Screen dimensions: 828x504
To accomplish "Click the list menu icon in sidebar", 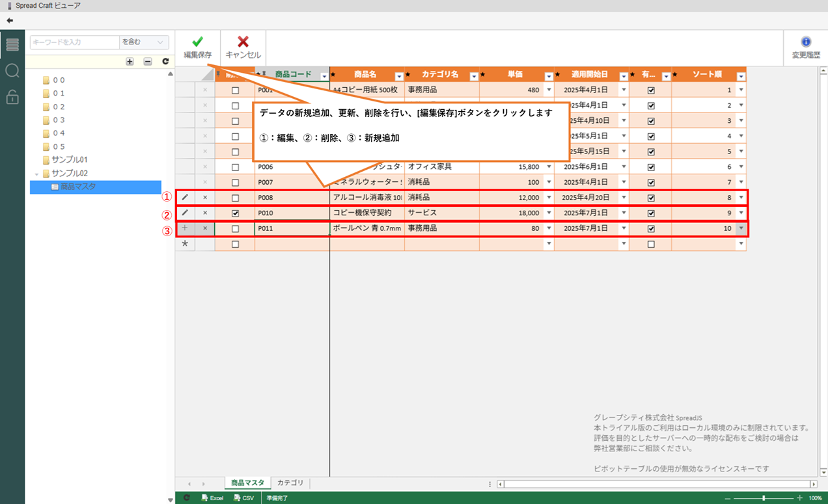I will pos(12,45).
